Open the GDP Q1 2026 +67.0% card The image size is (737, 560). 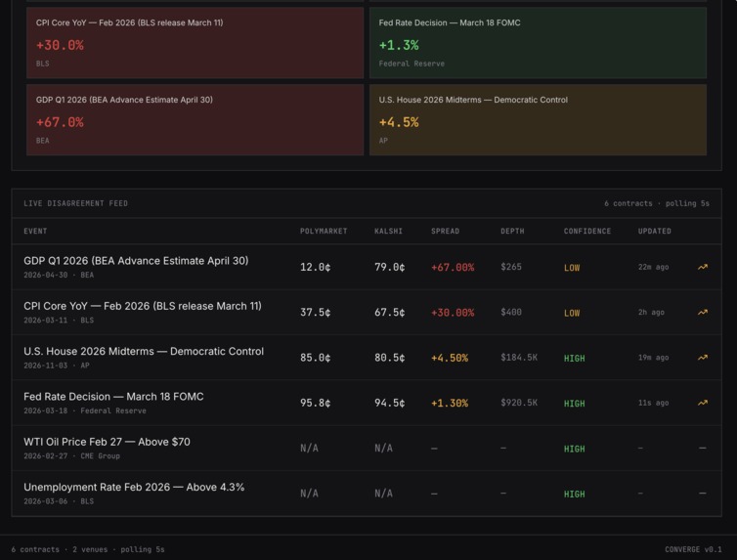click(195, 120)
